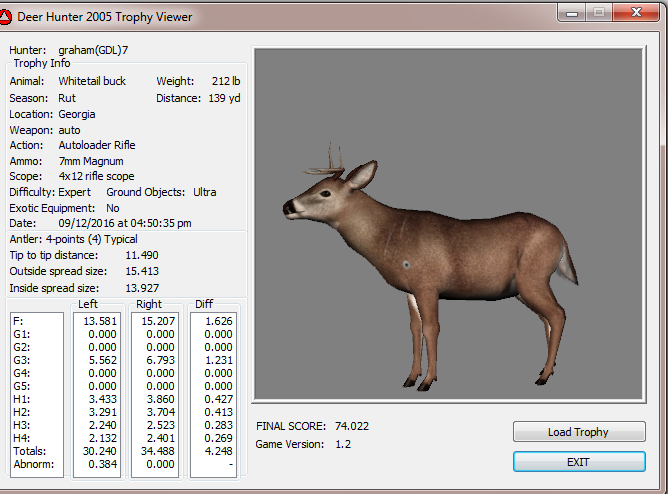The height and width of the screenshot is (494, 668).
Task: Click the date 09/12/2016 at 04:50:35 pm
Action: click(x=125, y=223)
